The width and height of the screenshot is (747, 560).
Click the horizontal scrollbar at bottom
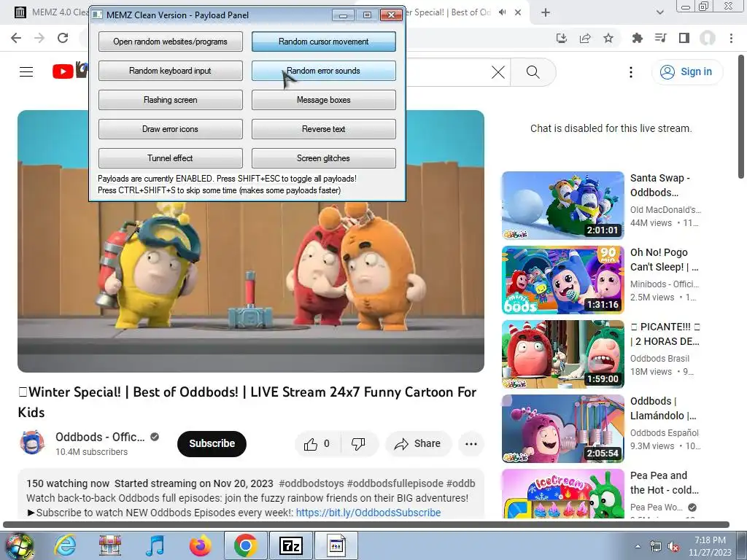366,524
